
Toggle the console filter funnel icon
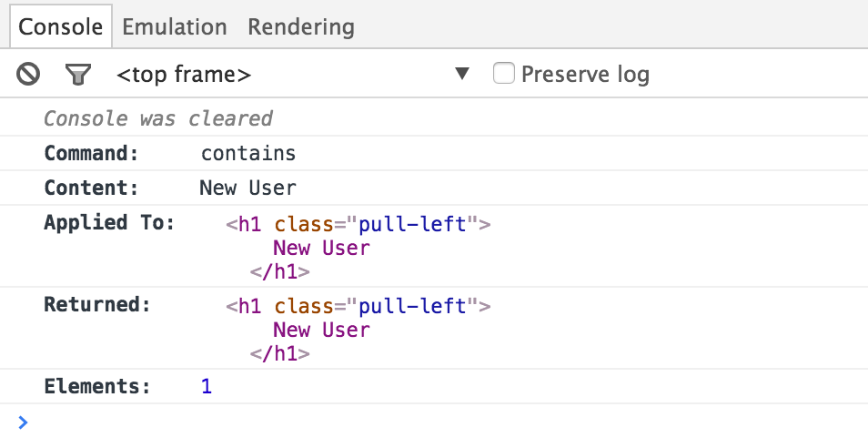point(78,74)
